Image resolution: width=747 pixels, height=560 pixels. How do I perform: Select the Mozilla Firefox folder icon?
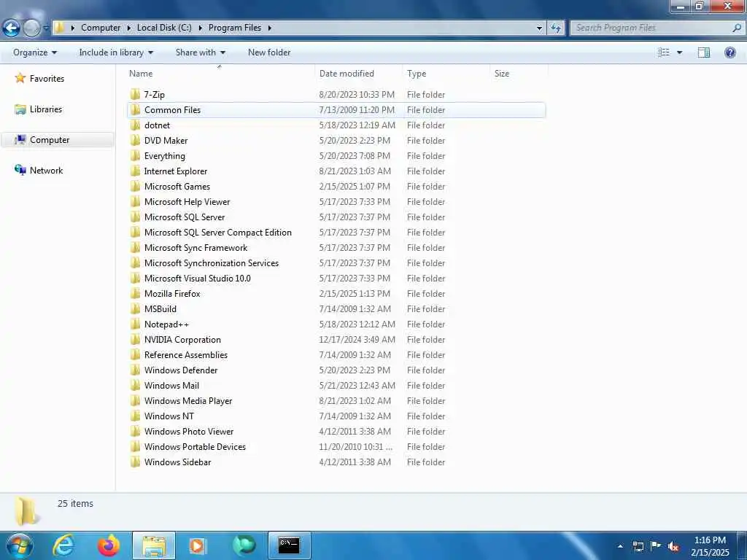click(x=135, y=293)
